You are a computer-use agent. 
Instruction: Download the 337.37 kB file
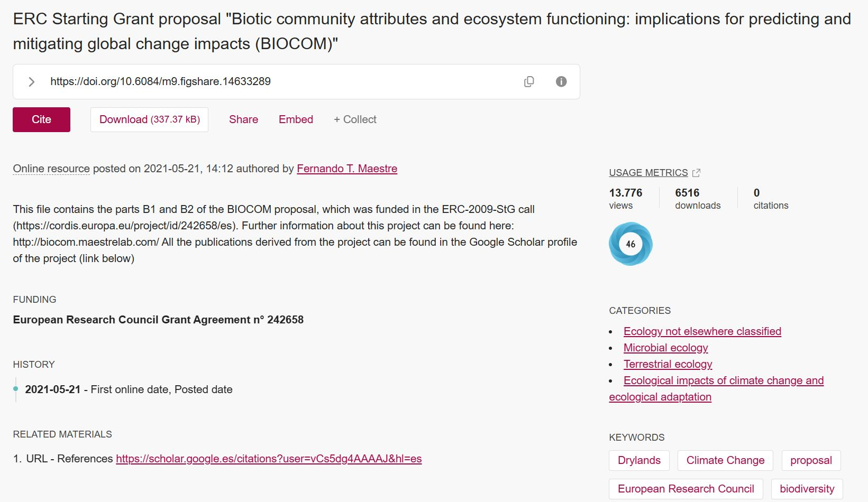[x=149, y=119]
